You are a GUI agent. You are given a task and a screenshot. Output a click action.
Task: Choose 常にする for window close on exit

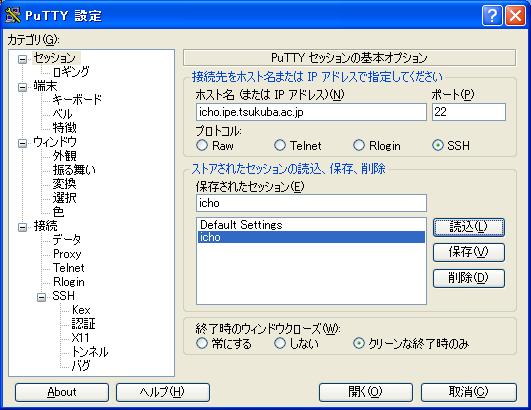tap(202, 343)
